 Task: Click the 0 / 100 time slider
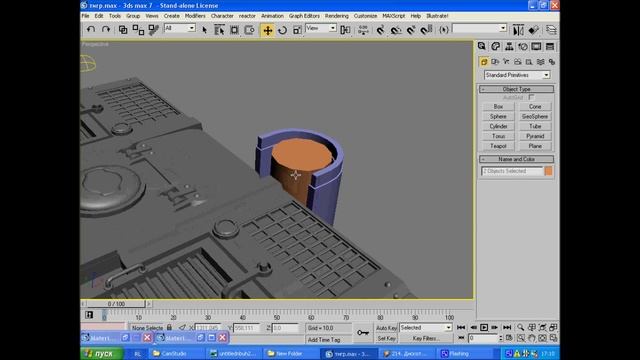116,304
